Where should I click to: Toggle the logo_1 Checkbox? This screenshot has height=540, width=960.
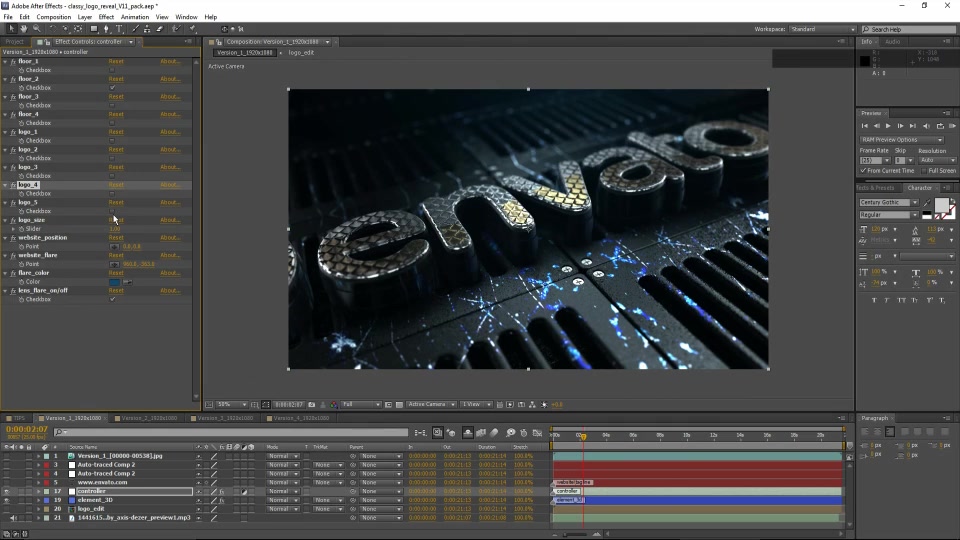[112, 141]
